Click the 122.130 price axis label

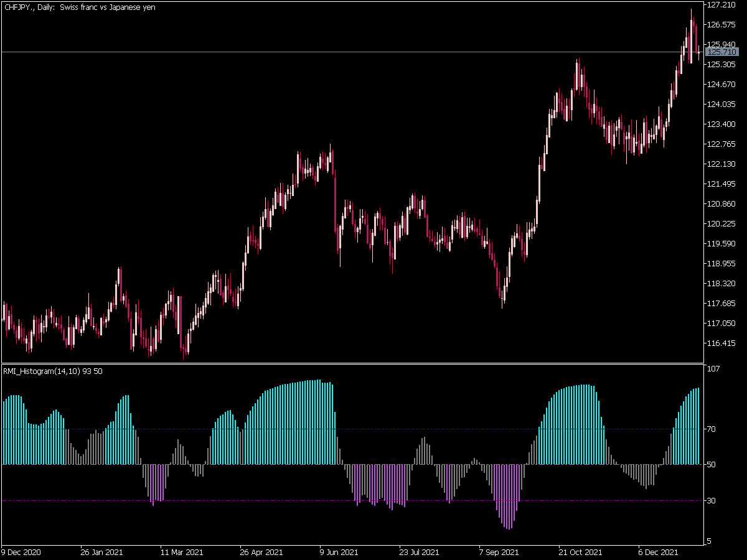coord(721,164)
